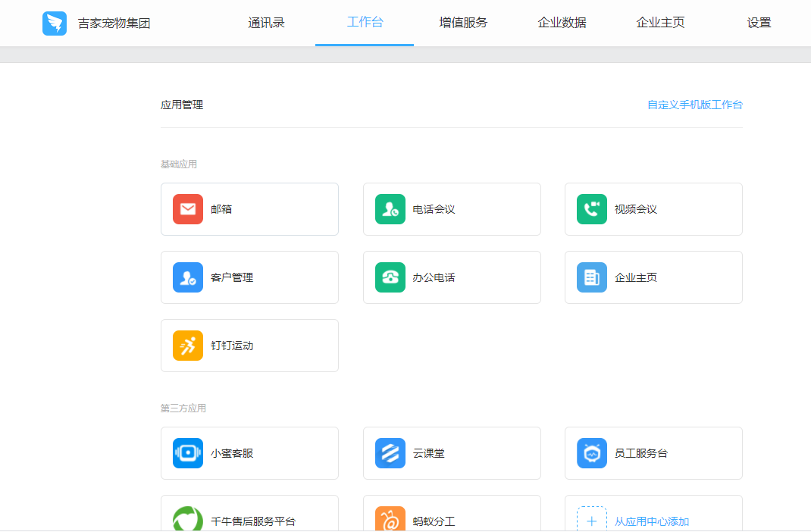This screenshot has width=811, height=532.
Task: Open the 企业主页 app card icon
Action: pyautogui.click(x=592, y=277)
